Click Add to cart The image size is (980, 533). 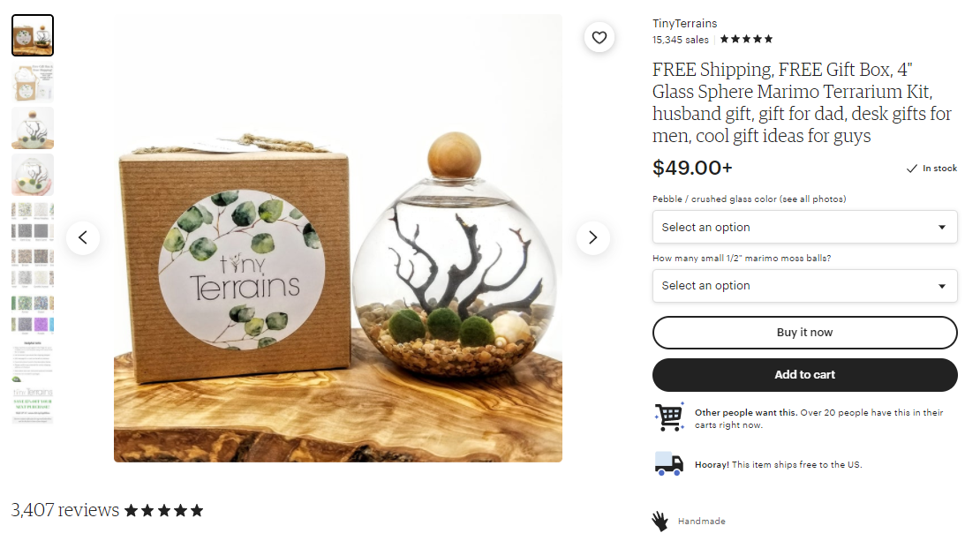[804, 375]
